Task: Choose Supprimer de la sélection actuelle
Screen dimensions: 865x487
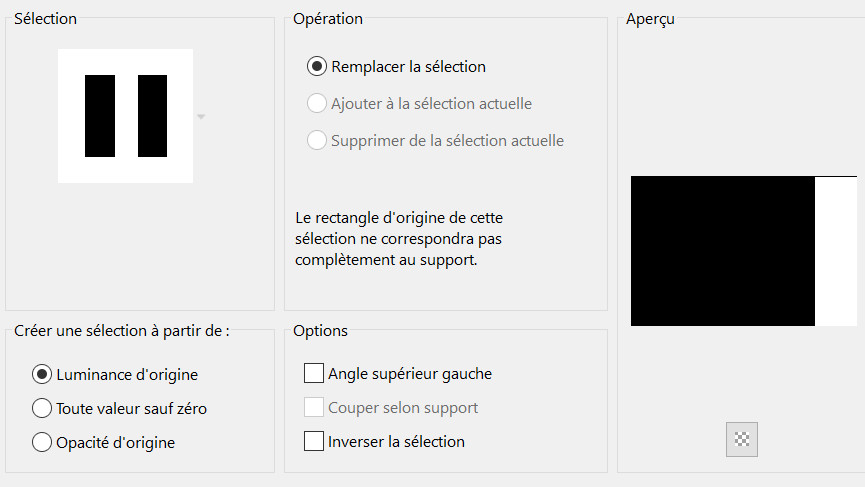Action: click(x=317, y=141)
